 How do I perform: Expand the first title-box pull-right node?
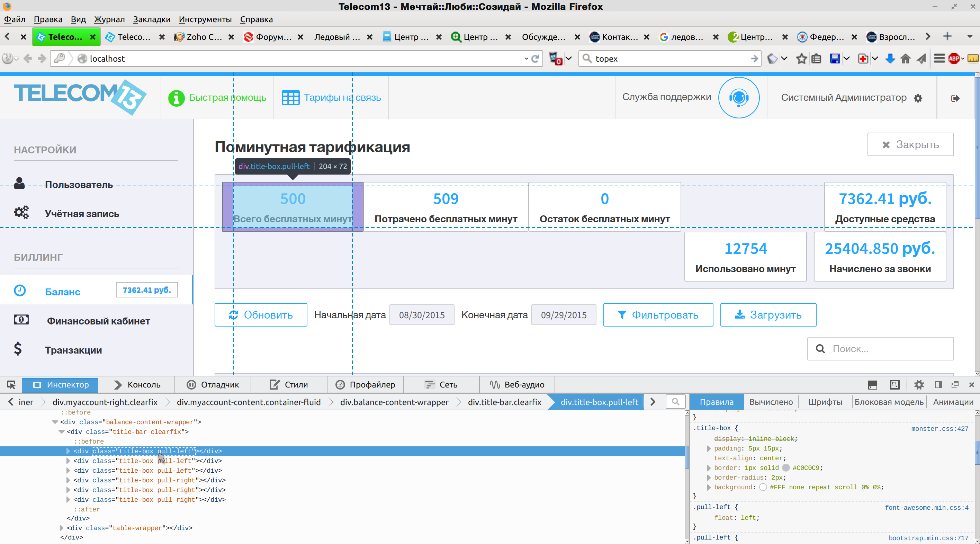point(68,480)
